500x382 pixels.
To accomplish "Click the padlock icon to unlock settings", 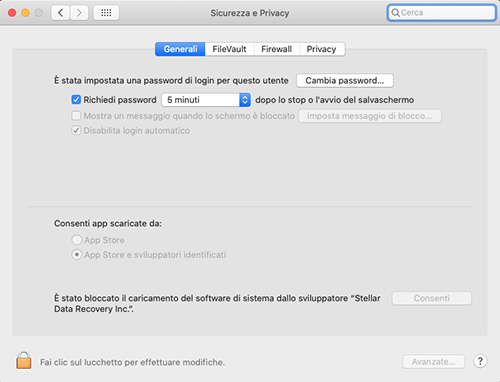I will click(24, 360).
